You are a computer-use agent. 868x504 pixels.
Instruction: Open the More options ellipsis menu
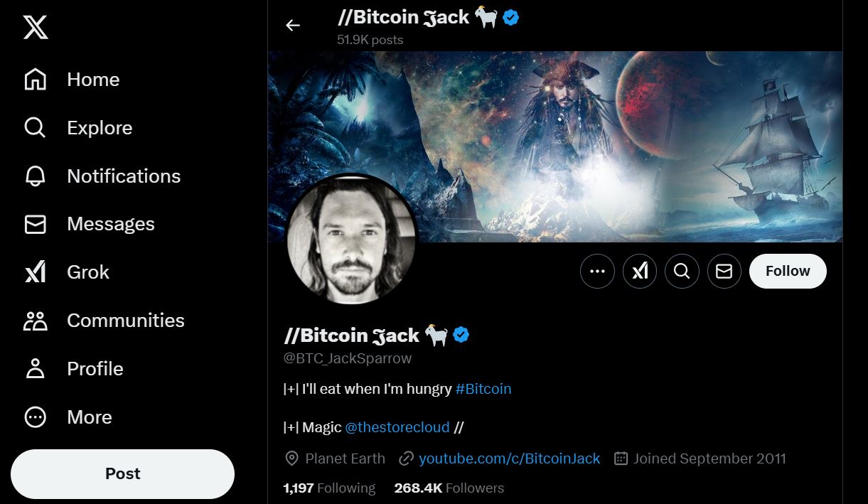pyautogui.click(x=597, y=271)
